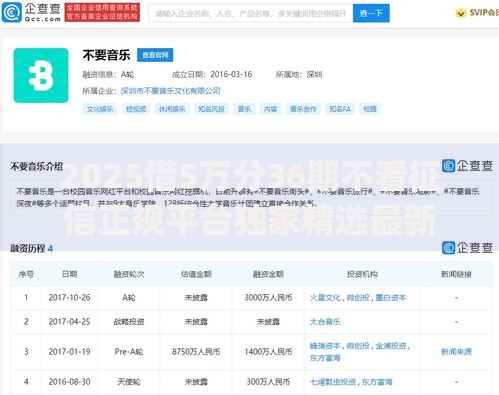This screenshot has height=395, width=499.
Task: Click the 8750万人民币 valuation cell
Action: (196, 352)
